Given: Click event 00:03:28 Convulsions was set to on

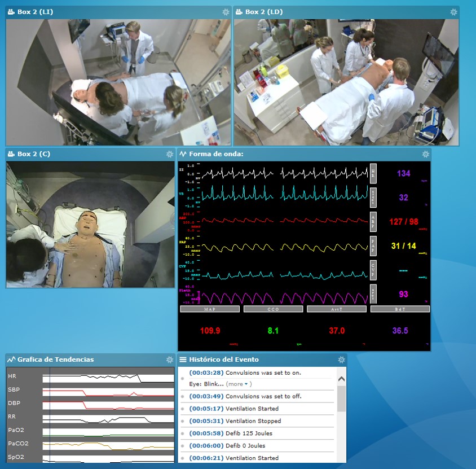Looking at the screenshot, I should click(x=245, y=372).
